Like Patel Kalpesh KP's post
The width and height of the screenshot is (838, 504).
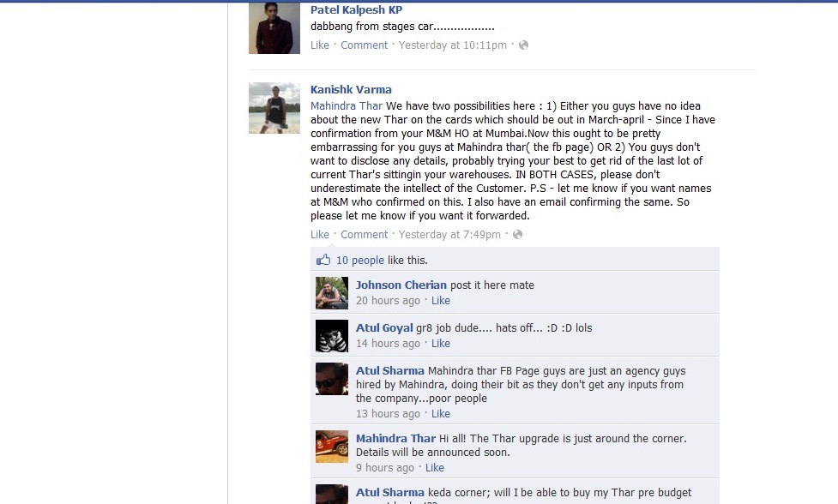point(320,45)
